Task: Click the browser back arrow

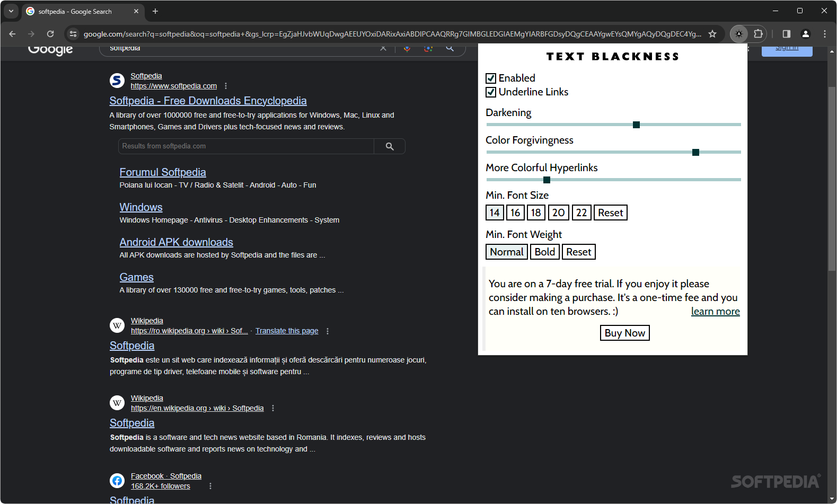Action: coord(12,34)
